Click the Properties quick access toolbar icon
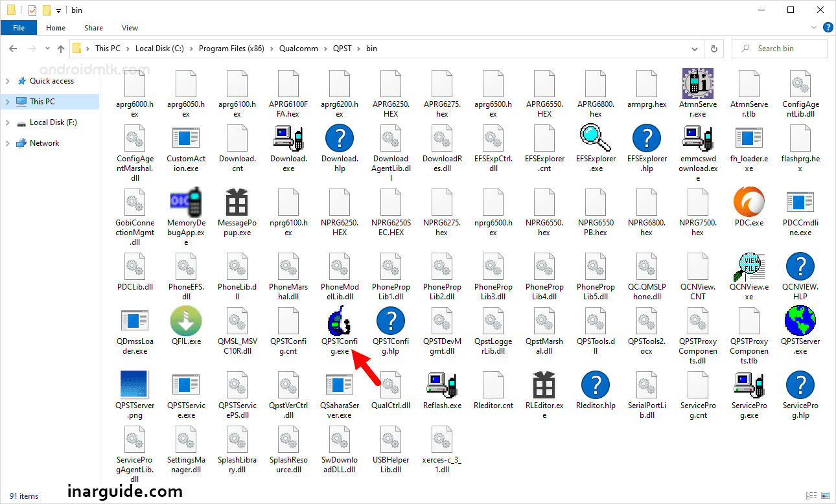 [x=32, y=10]
